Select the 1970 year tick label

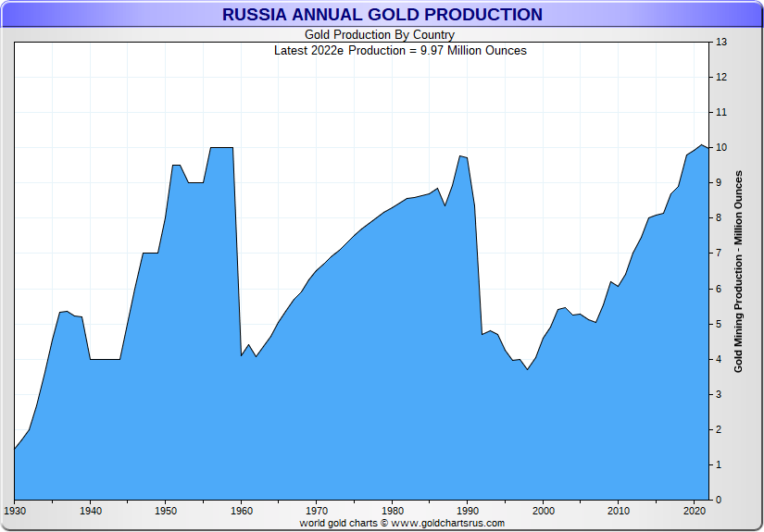point(317,511)
